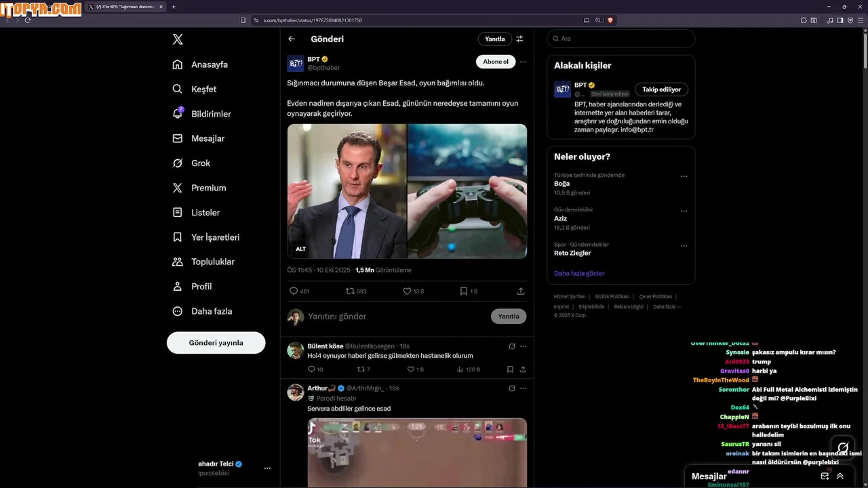Like Bülent köse comment
The width and height of the screenshot is (868, 488).
(x=410, y=369)
